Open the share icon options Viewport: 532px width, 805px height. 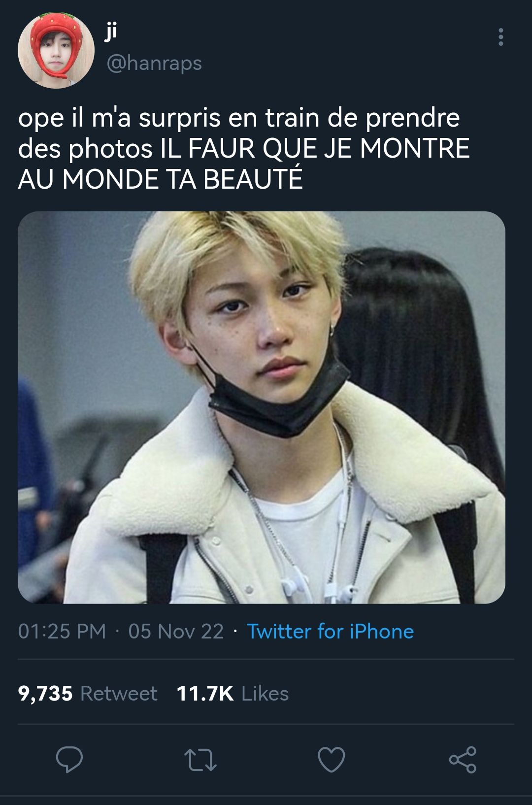coord(463,759)
